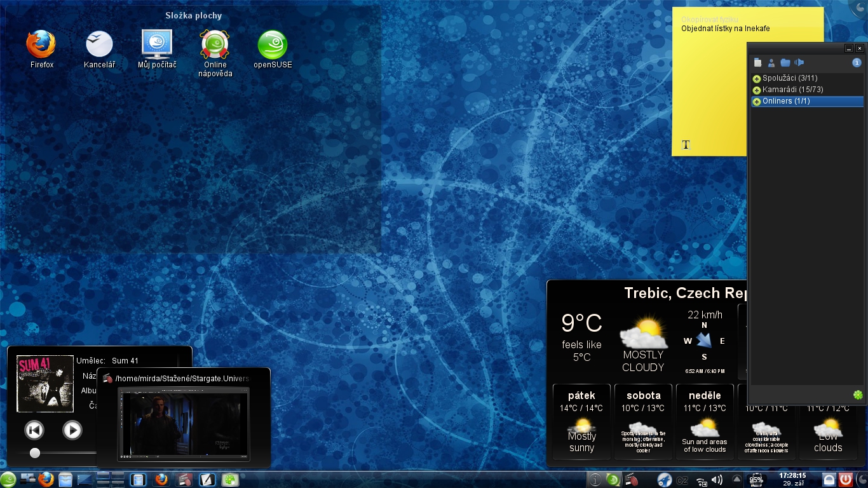This screenshot has height=488, width=868.
Task: Click the Plasma cashew icon at top-right corner
Action: click(860, 6)
